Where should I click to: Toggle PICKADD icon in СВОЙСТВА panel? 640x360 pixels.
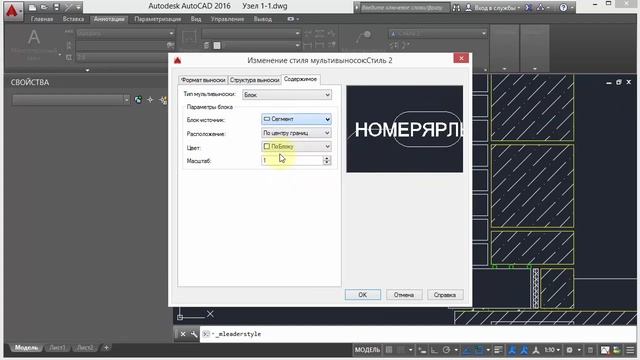[x=138, y=100]
